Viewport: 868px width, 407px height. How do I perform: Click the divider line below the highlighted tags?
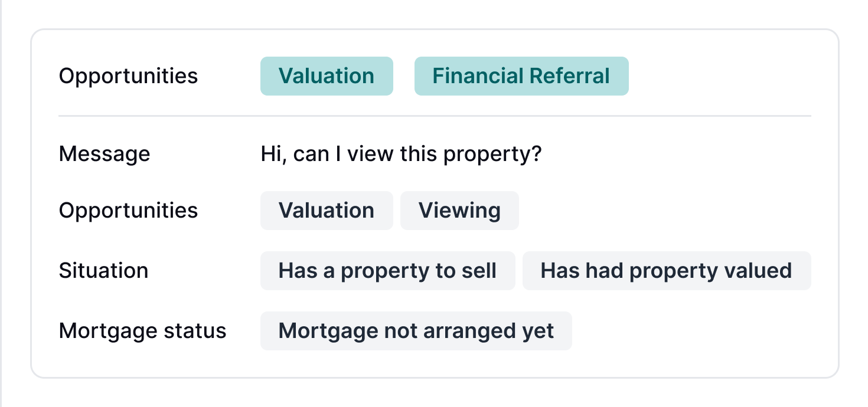pyautogui.click(x=435, y=115)
